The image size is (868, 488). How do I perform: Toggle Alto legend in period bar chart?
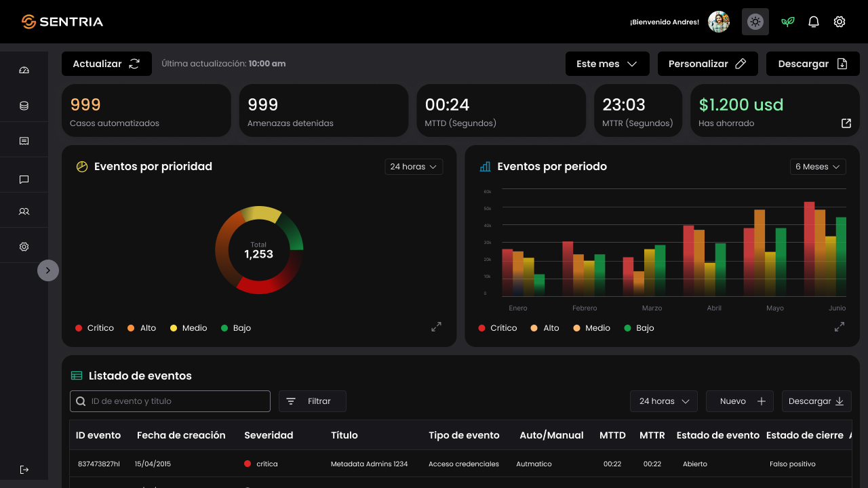[545, 328]
